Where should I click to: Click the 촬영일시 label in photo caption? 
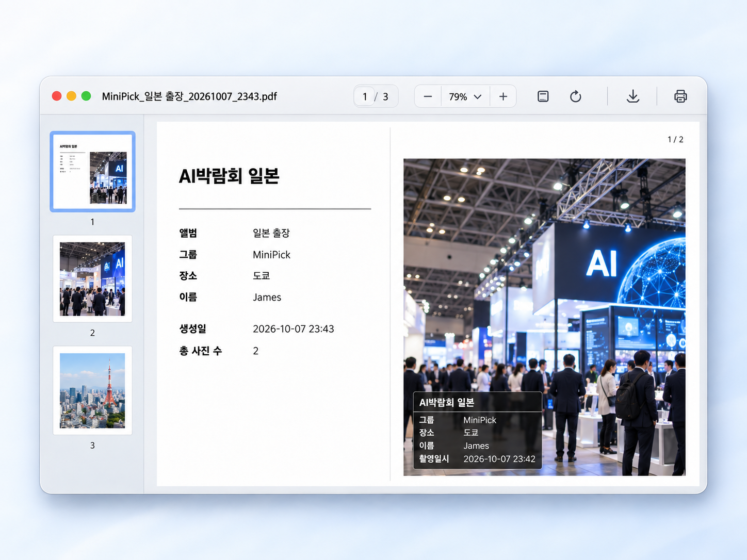click(434, 459)
